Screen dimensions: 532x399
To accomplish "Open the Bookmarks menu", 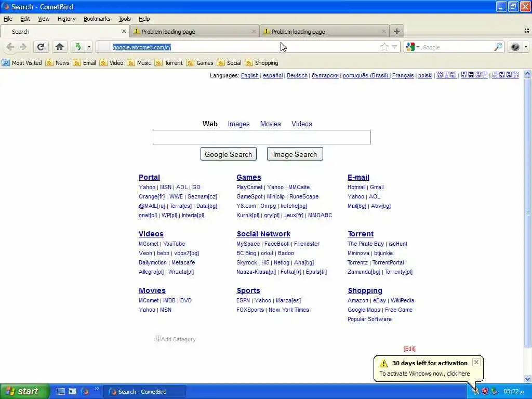I will [97, 19].
